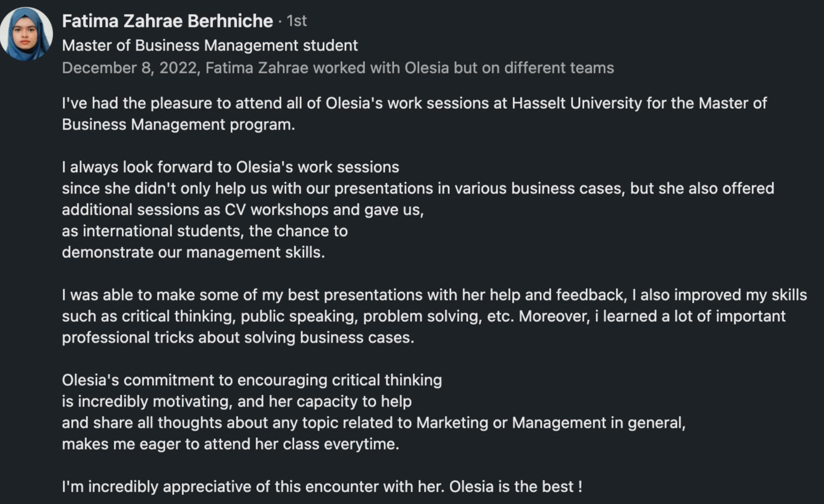
Task: Click the "Master of Business Management student" headline
Action: (209, 45)
